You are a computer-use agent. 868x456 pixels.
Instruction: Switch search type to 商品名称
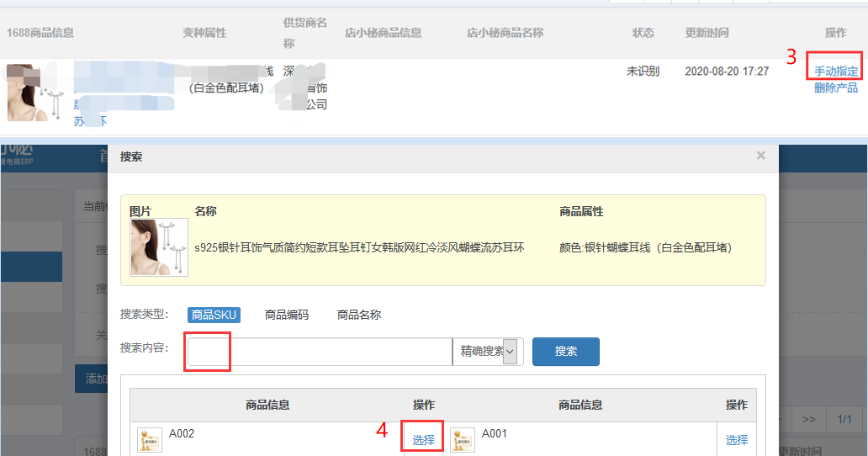pos(358,315)
